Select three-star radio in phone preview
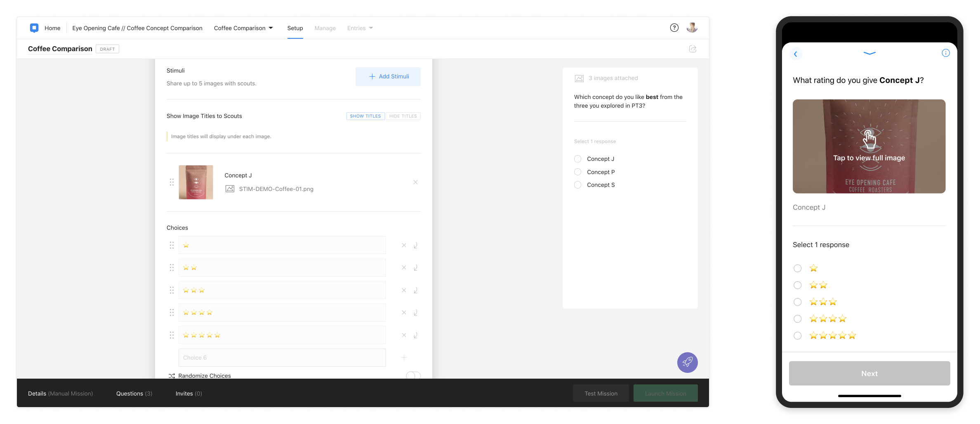Viewport: 980px width, 424px height. point(798,302)
